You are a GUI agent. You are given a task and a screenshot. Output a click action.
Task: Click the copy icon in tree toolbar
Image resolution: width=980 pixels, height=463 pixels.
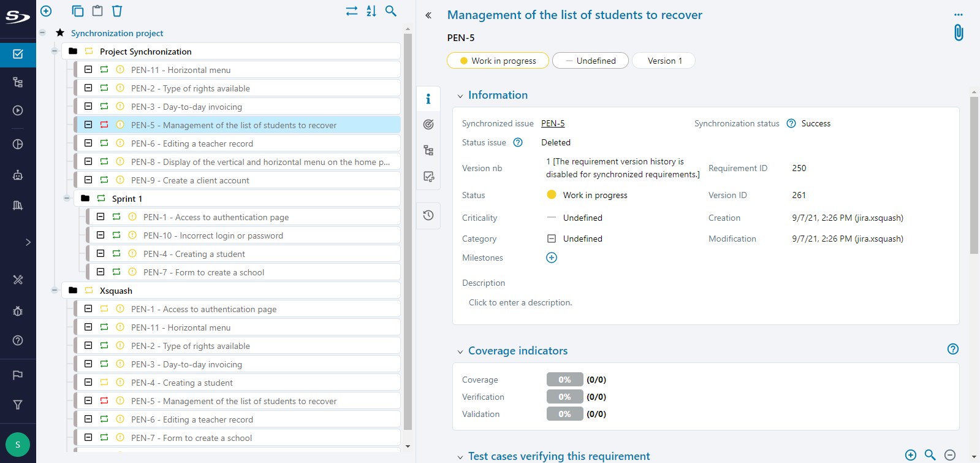pyautogui.click(x=77, y=11)
